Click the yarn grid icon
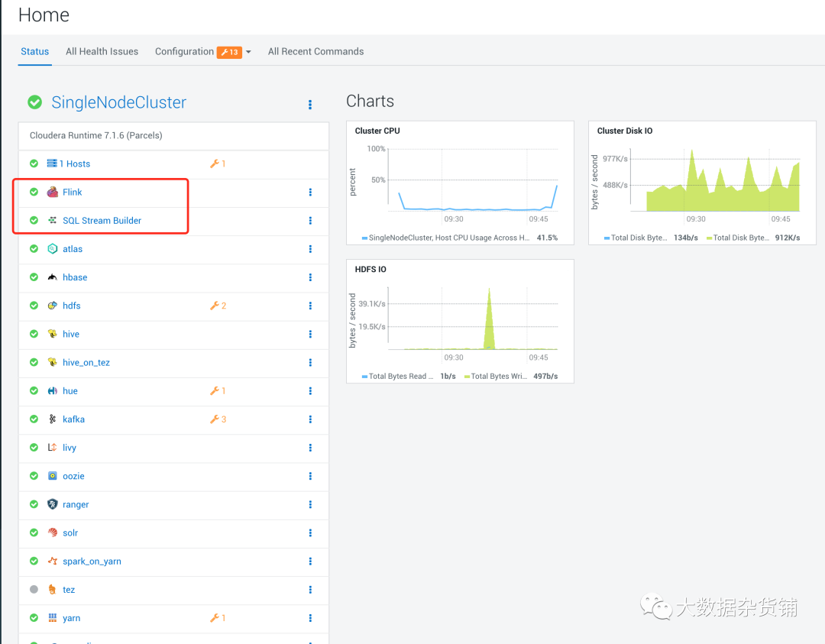Viewport: 825px width, 644px height. click(53, 618)
